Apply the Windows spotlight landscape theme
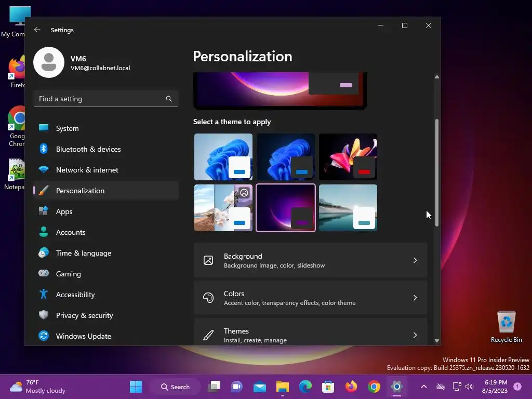Image resolution: width=532 pixels, height=399 pixels. (x=223, y=208)
